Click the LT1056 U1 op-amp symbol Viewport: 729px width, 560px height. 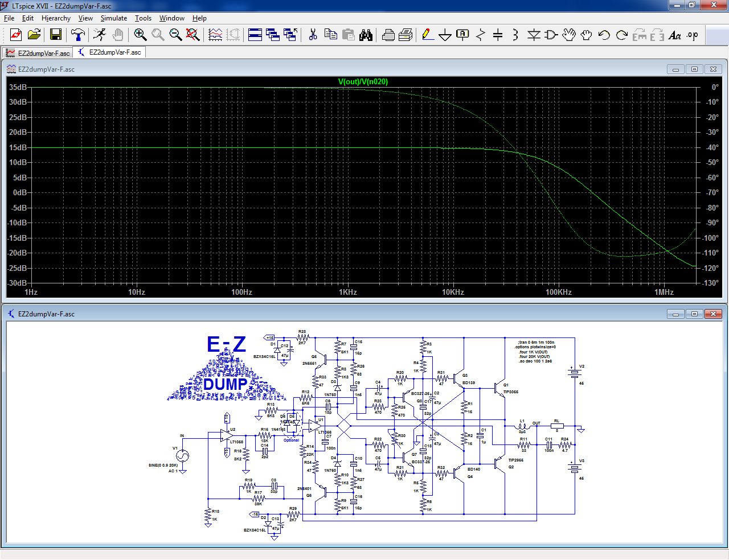click(314, 425)
